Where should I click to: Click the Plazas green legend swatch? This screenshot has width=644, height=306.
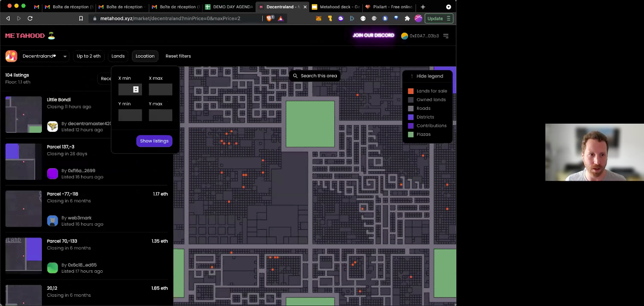[x=411, y=134]
